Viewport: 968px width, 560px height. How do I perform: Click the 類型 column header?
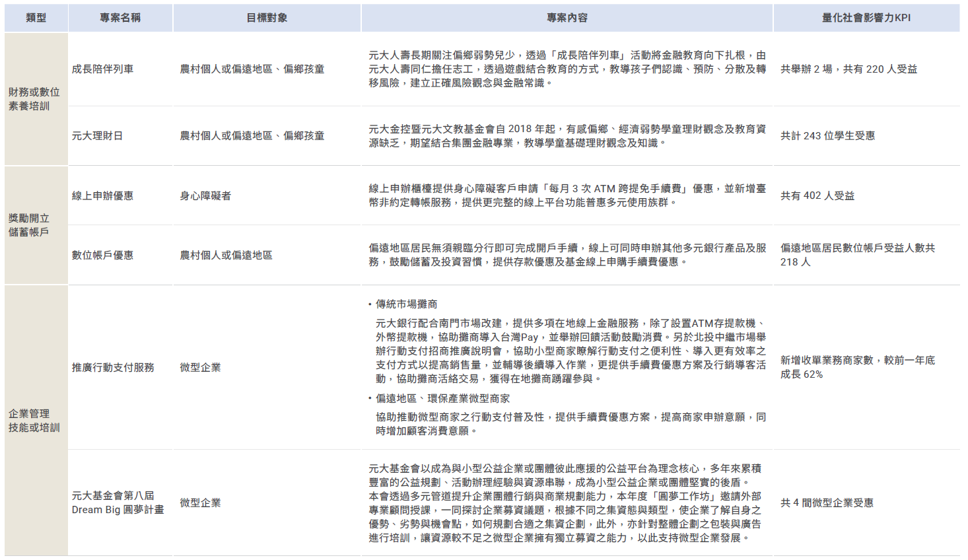[x=36, y=18]
